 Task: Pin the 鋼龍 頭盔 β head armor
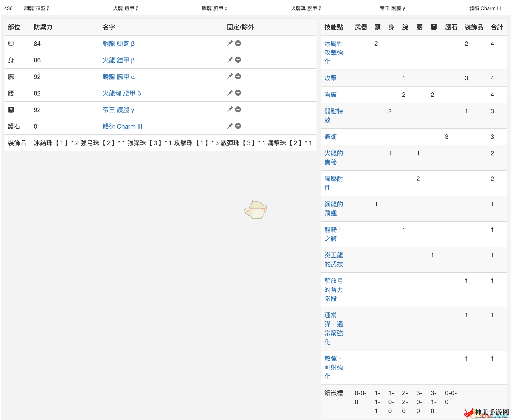(x=230, y=43)
